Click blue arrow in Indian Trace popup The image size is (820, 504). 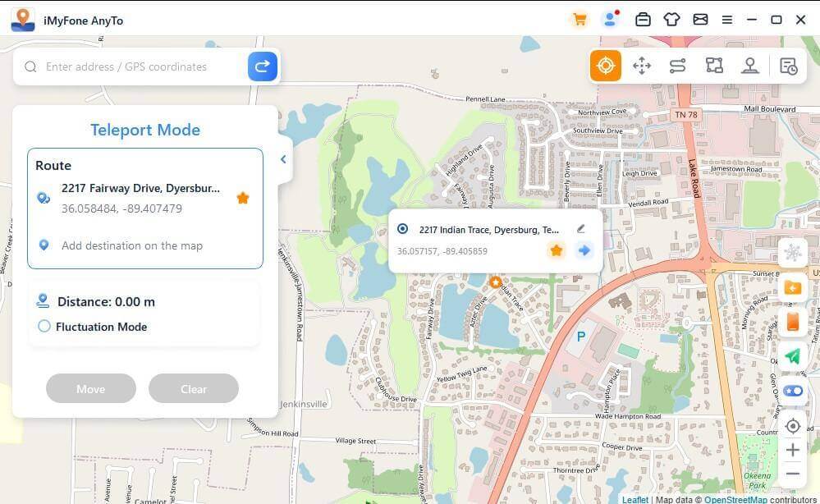(x=584, y=250)
